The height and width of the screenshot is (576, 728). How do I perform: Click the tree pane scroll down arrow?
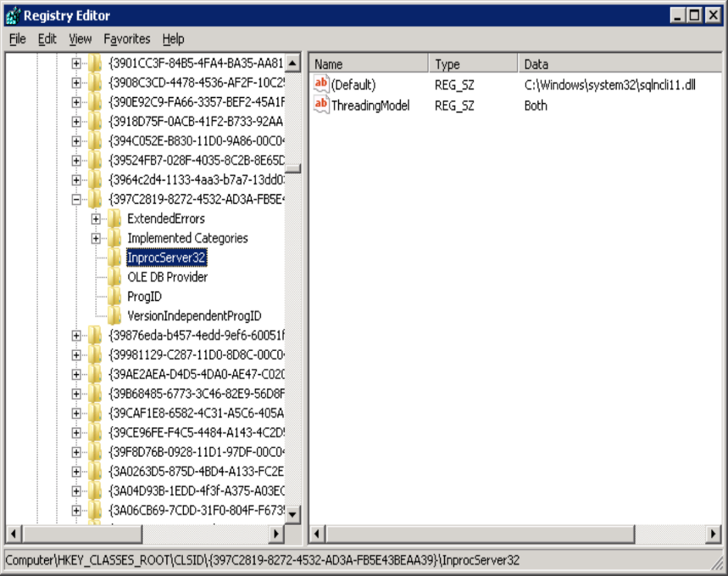click(293, 514)
